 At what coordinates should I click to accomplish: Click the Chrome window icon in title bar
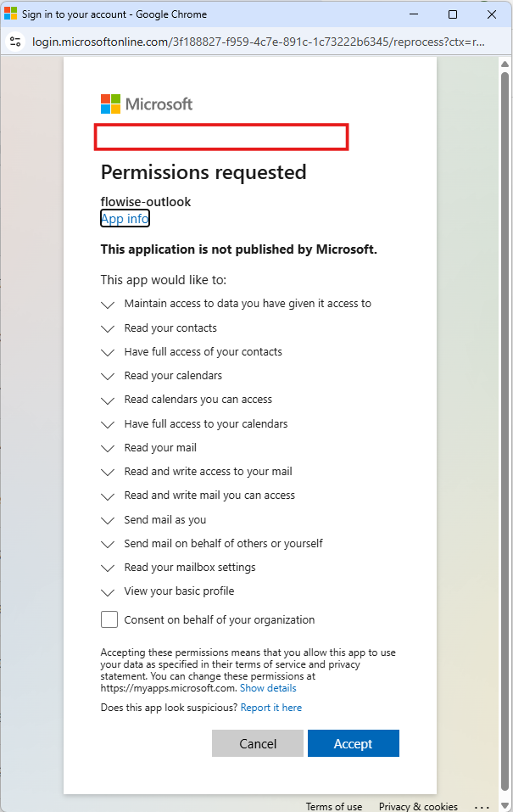click(11, 14)
